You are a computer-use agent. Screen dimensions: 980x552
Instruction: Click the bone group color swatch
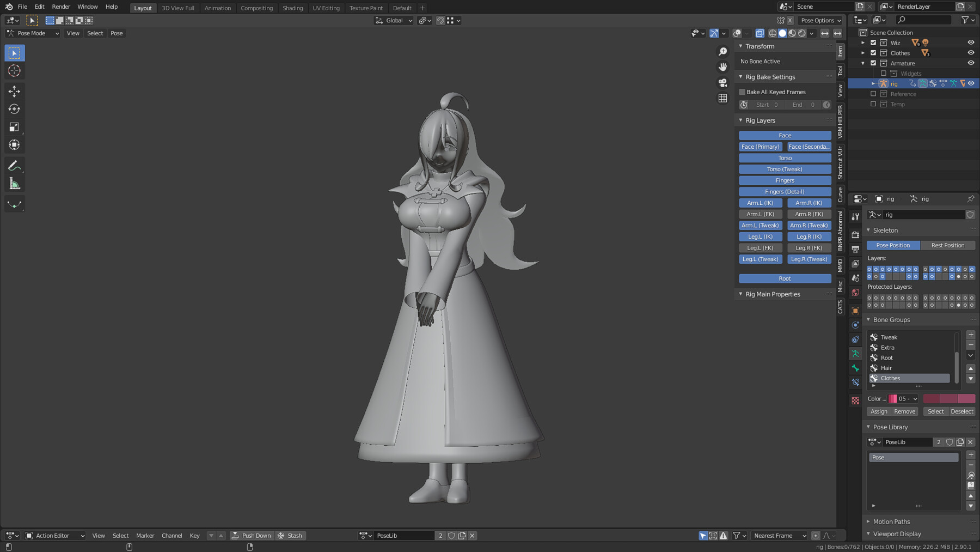[x=893, y=399]
